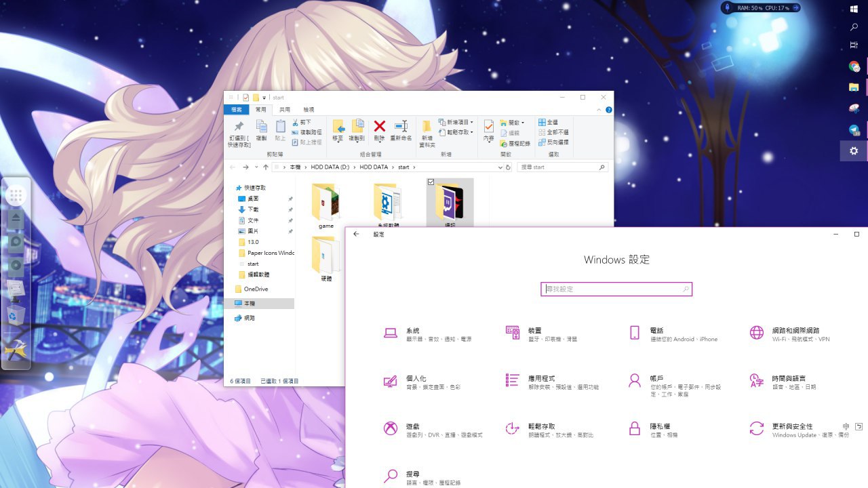The image size is (868, 488).
Task: Select Paper Icons Windo folder in sidebar
Action: 266,253
